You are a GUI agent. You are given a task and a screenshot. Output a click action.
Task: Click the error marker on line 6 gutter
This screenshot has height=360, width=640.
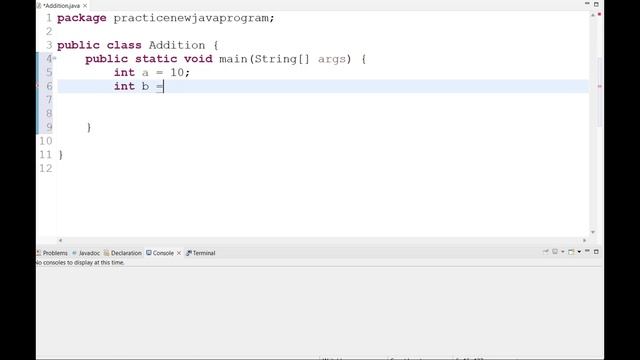38,86
